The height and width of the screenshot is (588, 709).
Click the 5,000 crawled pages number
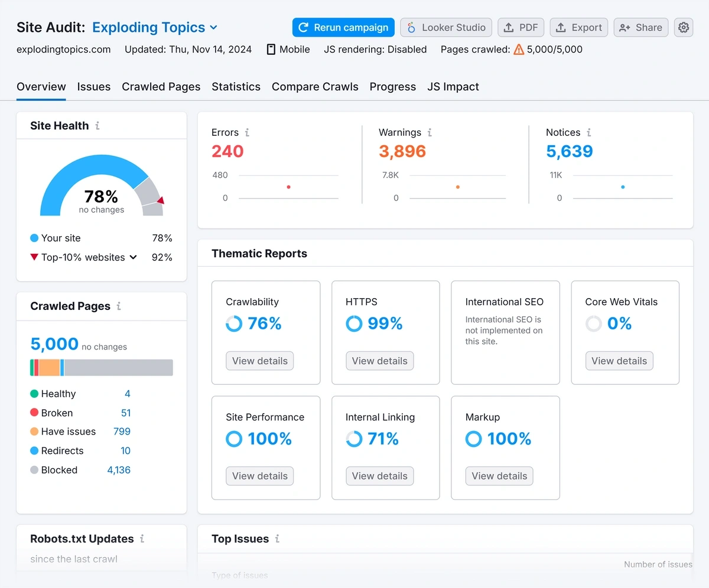pyautogui.click(x=54, y=344)
